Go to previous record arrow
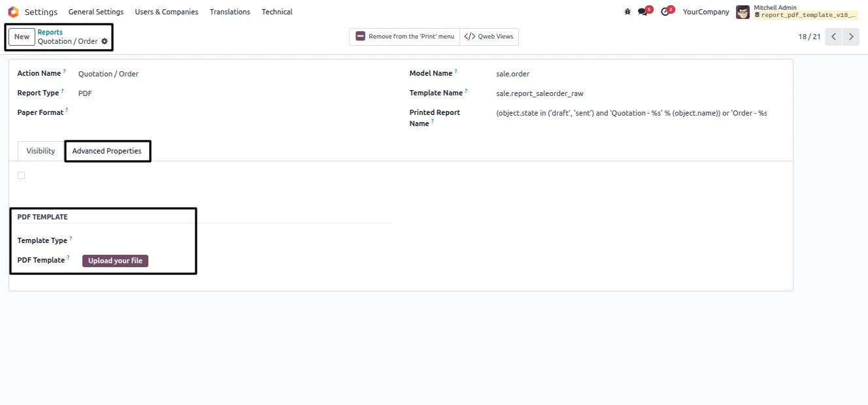This screenshot has width=868, height=405. click(833, 37)
